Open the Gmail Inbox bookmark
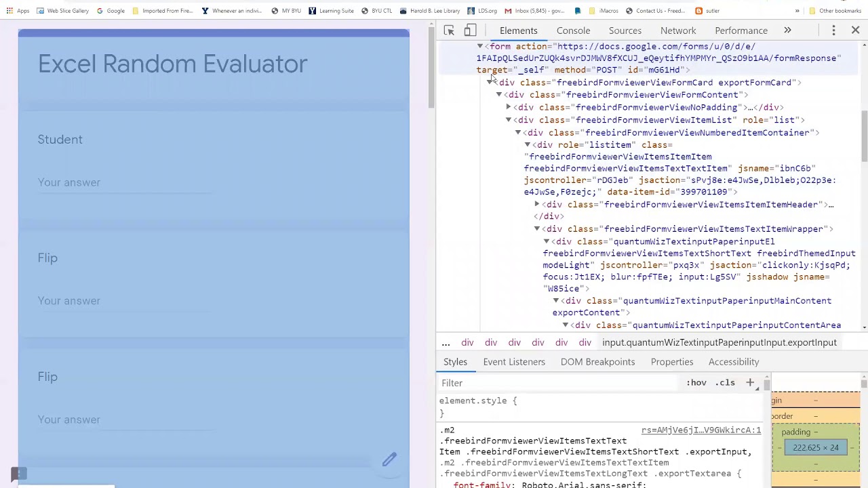Viewport: 868px width, 488px height. point(534,11)
